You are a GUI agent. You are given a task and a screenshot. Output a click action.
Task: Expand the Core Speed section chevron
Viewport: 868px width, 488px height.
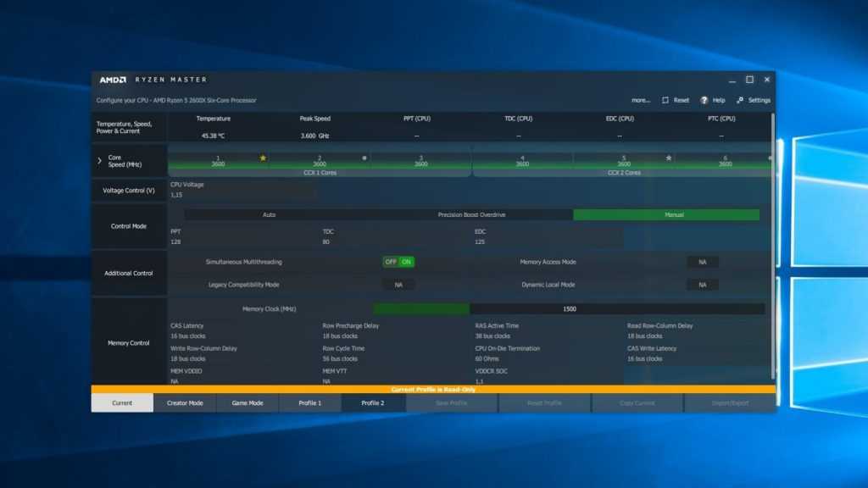coord(100,160)
